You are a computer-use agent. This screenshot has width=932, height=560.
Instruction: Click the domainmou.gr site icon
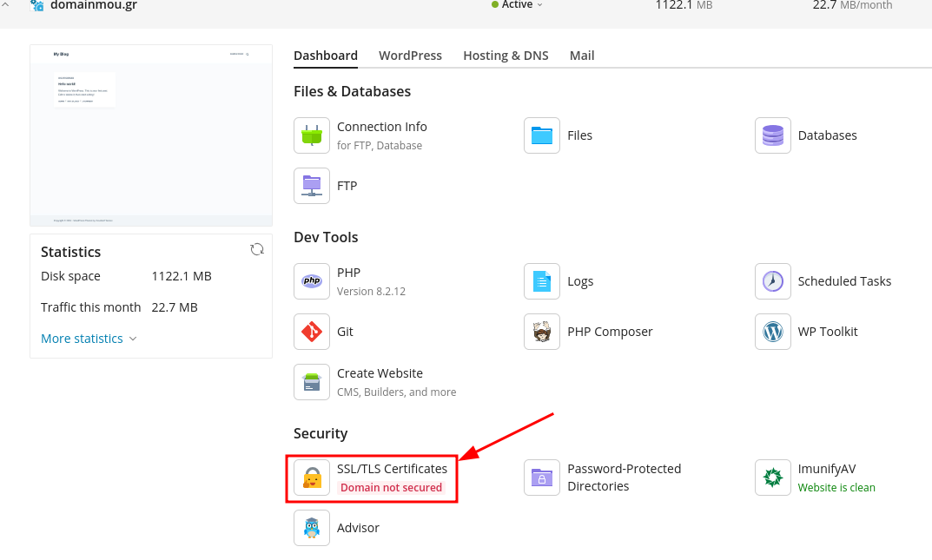[x=36, y=5]
